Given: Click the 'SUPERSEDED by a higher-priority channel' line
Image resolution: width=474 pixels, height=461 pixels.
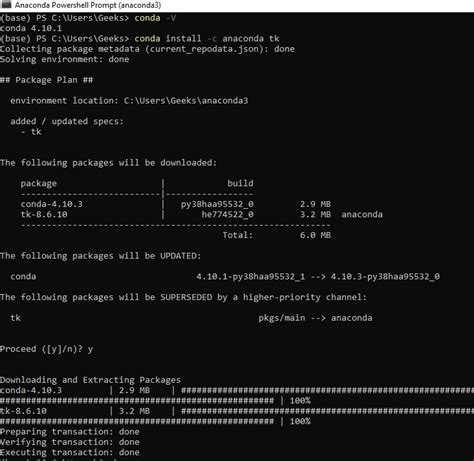Looking at the screenshot, I should [x=183, y=297].
